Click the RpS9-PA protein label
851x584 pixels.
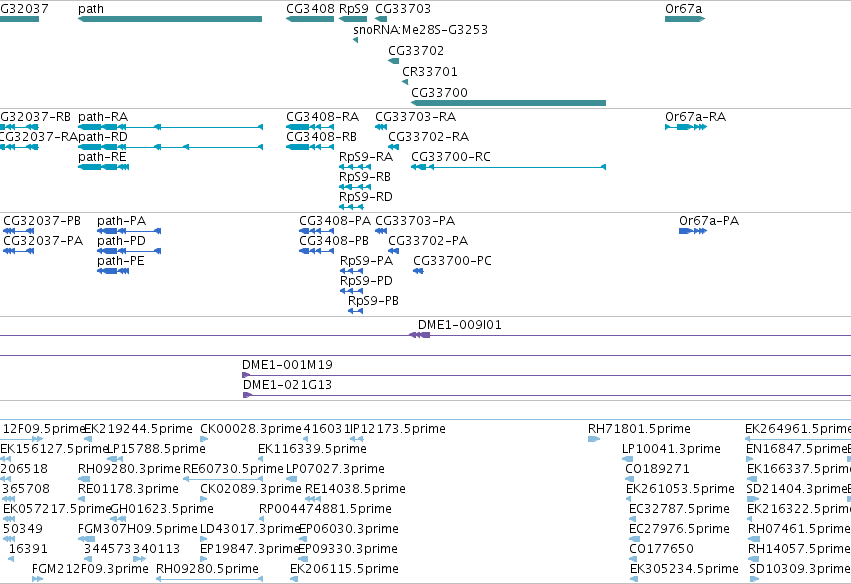click(x=366, y=261)
